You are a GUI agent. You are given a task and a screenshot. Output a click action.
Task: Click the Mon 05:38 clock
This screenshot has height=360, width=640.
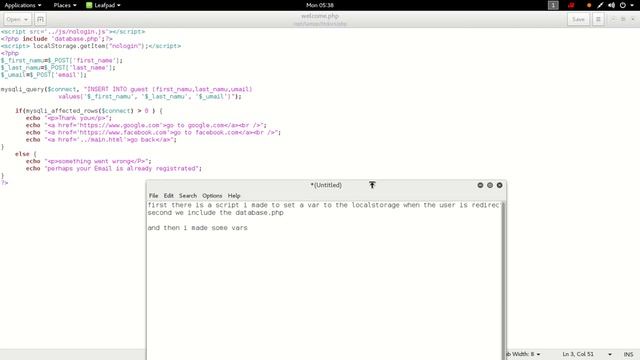pos(320,5)
